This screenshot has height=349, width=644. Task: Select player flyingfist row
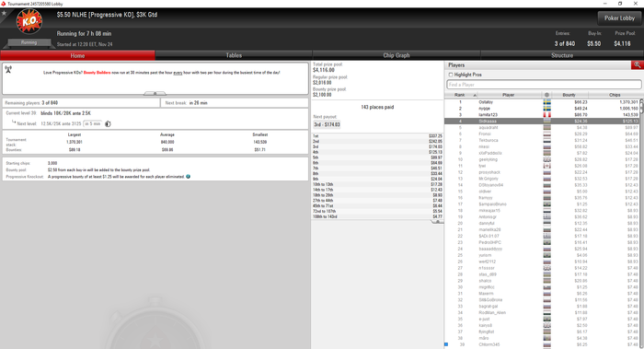(x=542, y=332)
